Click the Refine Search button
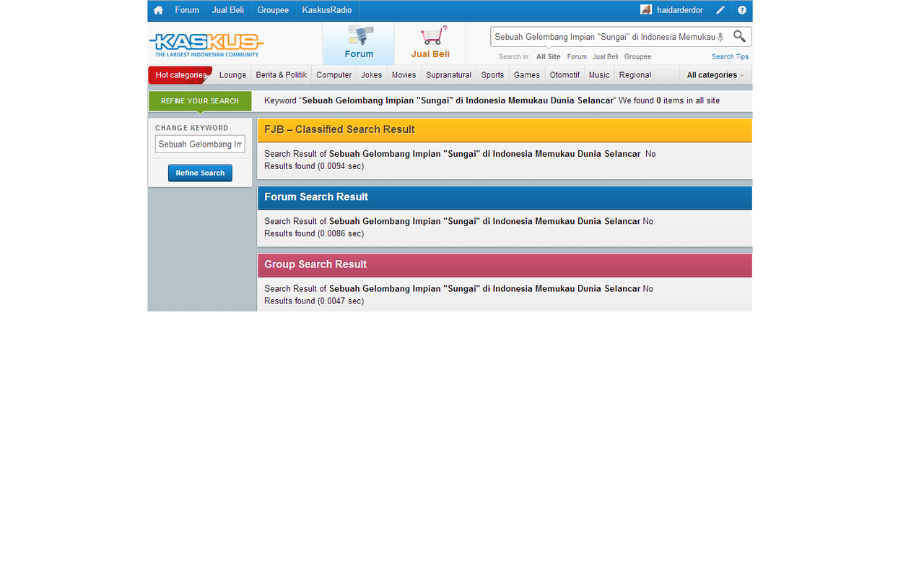The width and height of the screenshot is (924, 578). coord(200,173)
